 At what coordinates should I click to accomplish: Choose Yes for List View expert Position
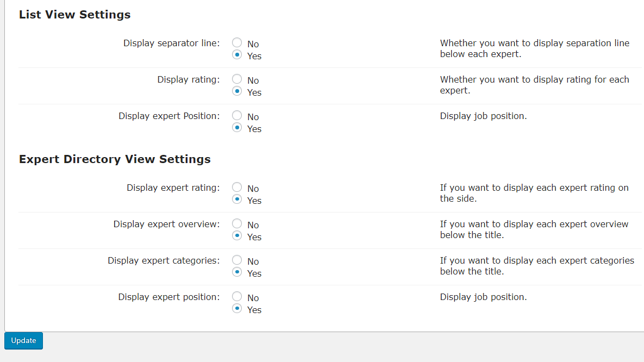[237, 128]
